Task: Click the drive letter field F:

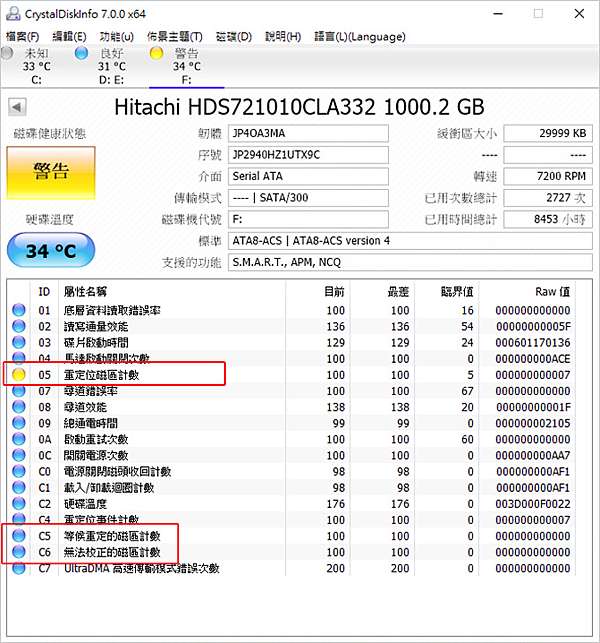Action: coord(308,219)
